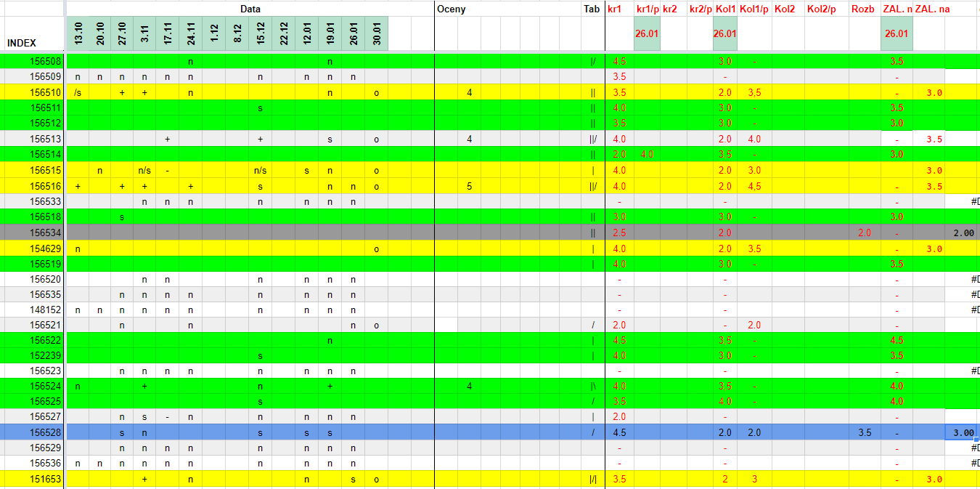Click the 26.01 cell under kr1/p

point(646,33)
